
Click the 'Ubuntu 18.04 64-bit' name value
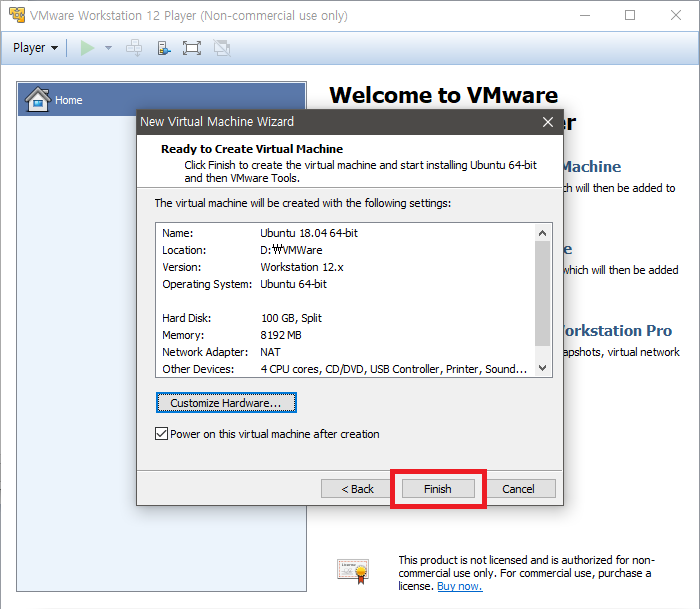(x=309, y=233)
